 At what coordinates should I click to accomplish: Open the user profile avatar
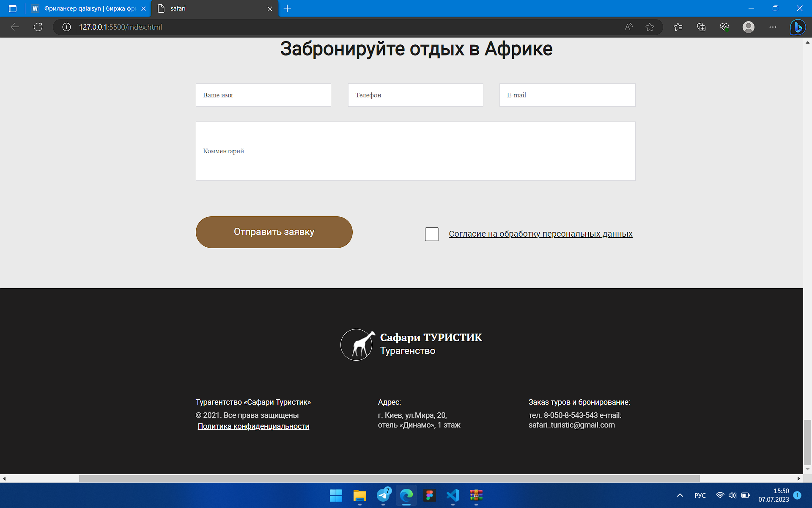[749, 27]
